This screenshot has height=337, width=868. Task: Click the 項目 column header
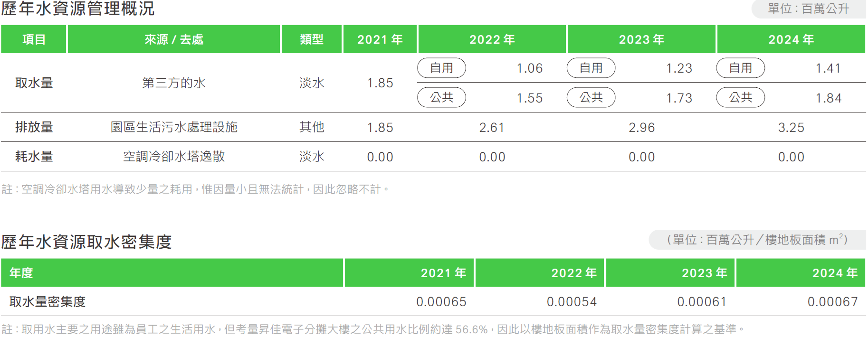pyautogui.click(x=34, y=39)
